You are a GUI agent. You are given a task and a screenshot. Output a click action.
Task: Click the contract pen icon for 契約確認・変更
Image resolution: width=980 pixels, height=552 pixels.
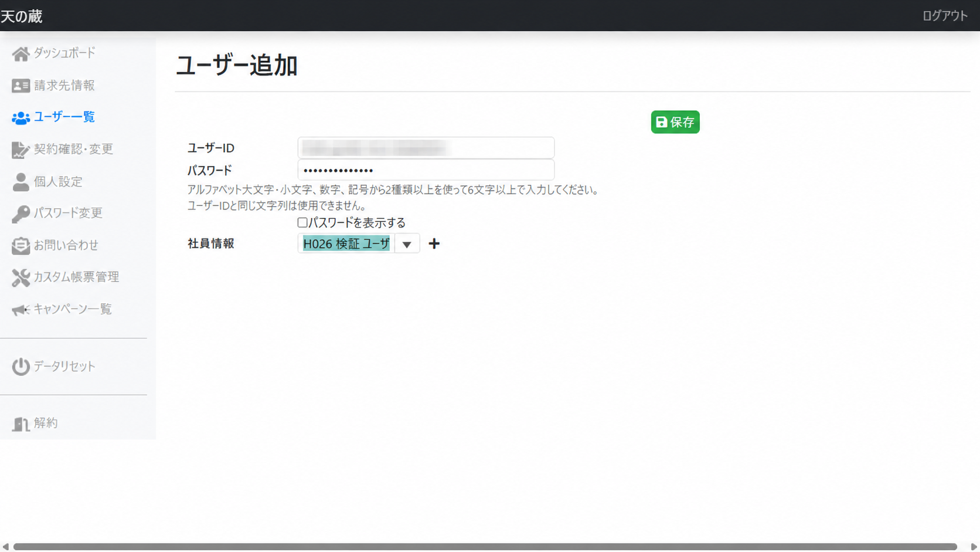tap(21, 150)
